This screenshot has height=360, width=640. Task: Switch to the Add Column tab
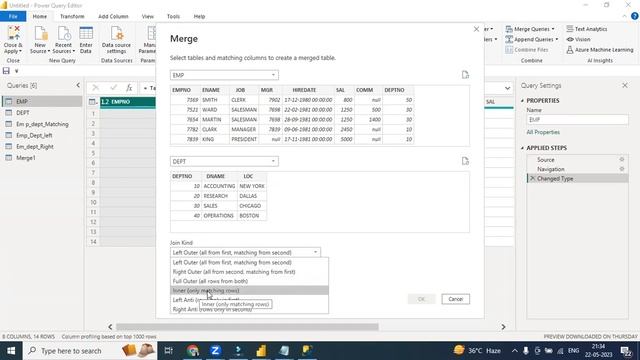(x=113, y=16)
